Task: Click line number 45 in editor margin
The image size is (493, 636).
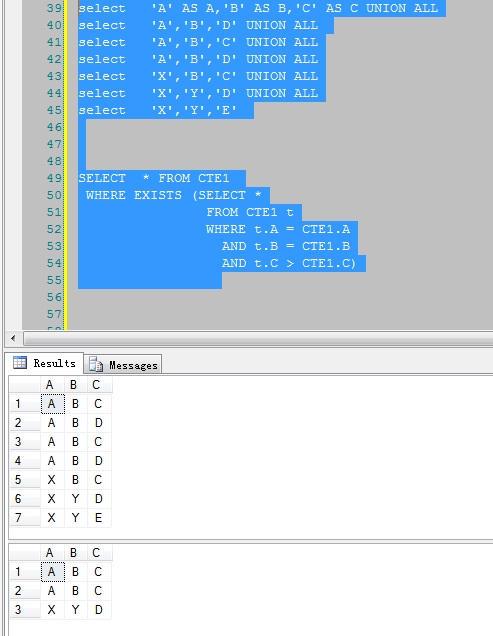Action: [54, 110]
